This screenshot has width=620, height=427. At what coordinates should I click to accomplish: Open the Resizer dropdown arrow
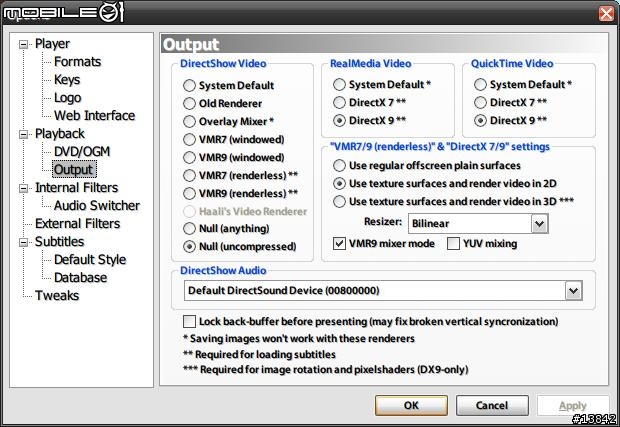click(x=539, y=224)
